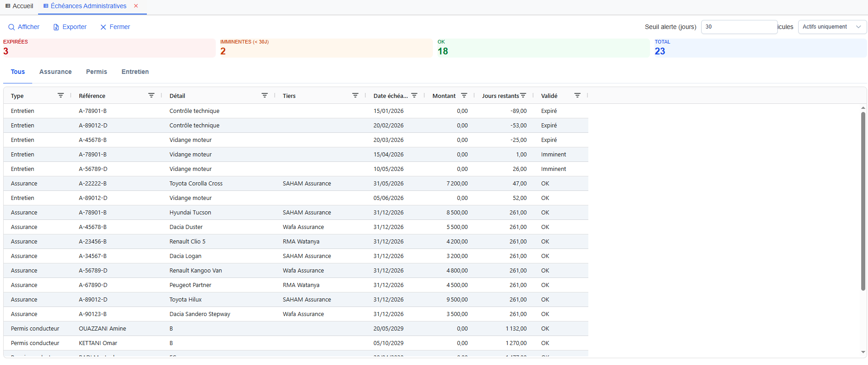
Task: Open filter icon for Type column
Action: coord(61,95)
